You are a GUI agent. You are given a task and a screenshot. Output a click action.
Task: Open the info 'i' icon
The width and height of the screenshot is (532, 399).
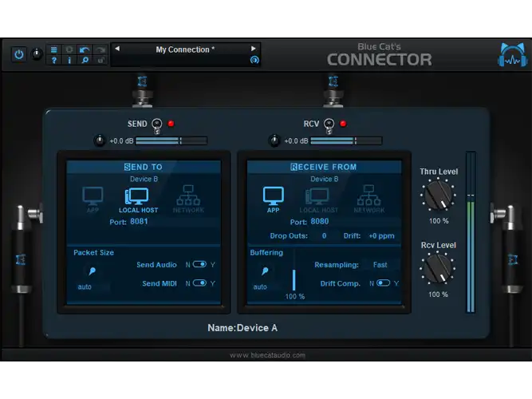click(69, 61)
